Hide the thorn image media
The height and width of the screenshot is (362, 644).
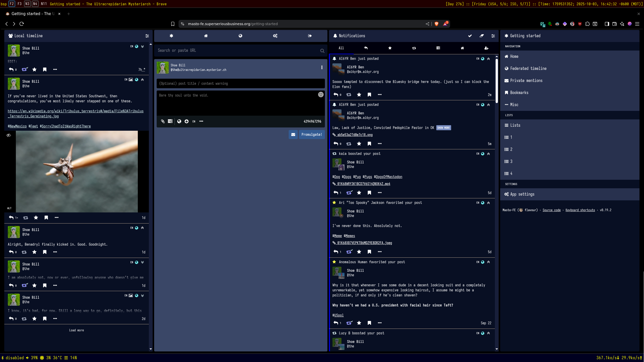coord(9,135)
